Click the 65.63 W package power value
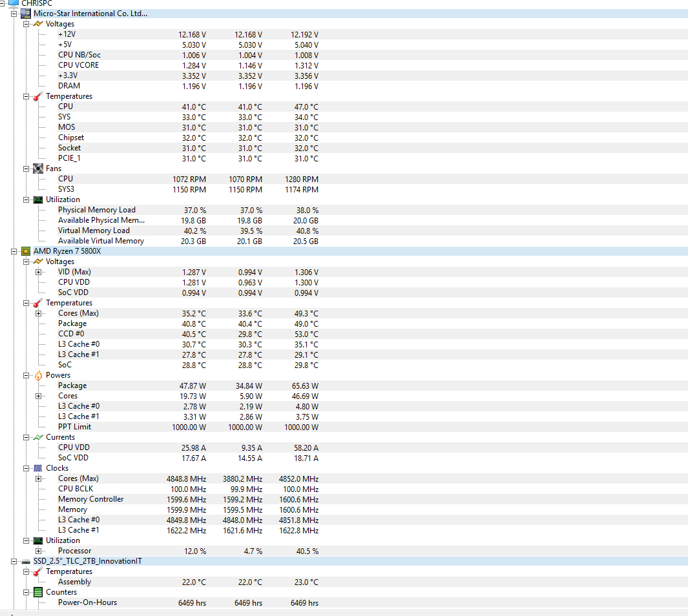Screen dimensions: 688x616 click(x=306, y=386)
